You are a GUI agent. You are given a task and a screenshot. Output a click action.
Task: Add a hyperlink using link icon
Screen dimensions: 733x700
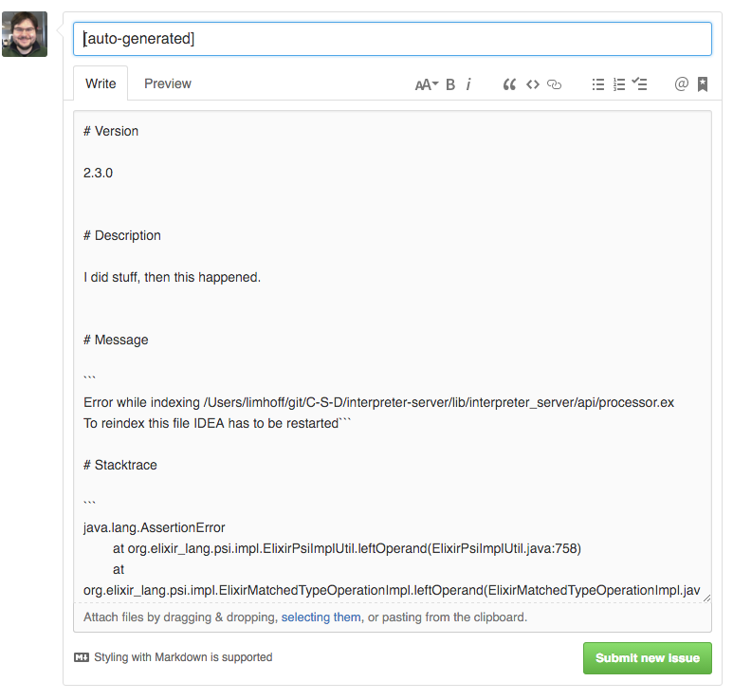tap(554, 84)
